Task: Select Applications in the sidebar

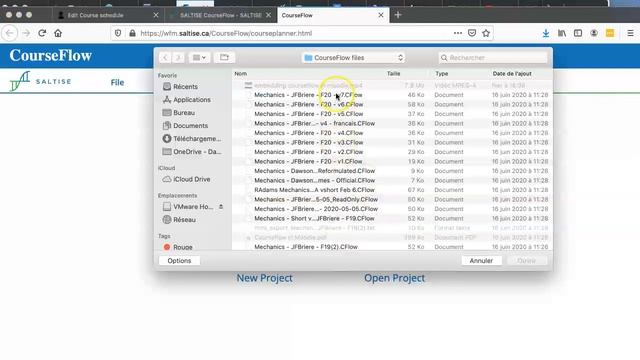Action: (x=192, y=100)
